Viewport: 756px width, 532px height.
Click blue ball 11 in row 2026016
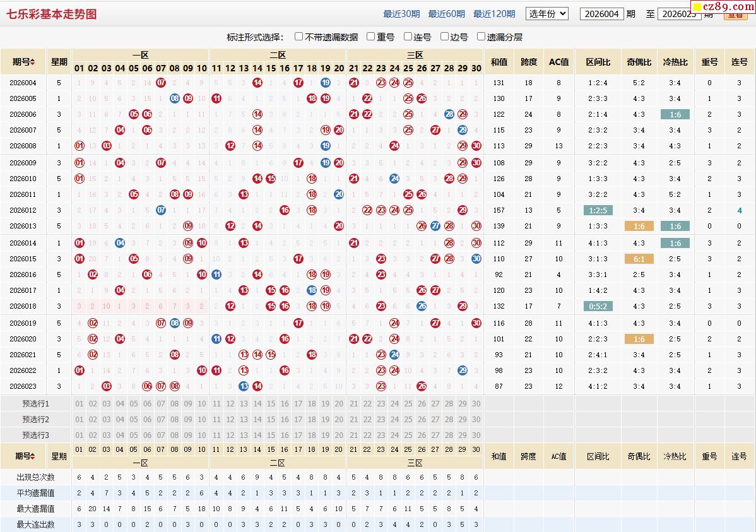tap(216, 275)
